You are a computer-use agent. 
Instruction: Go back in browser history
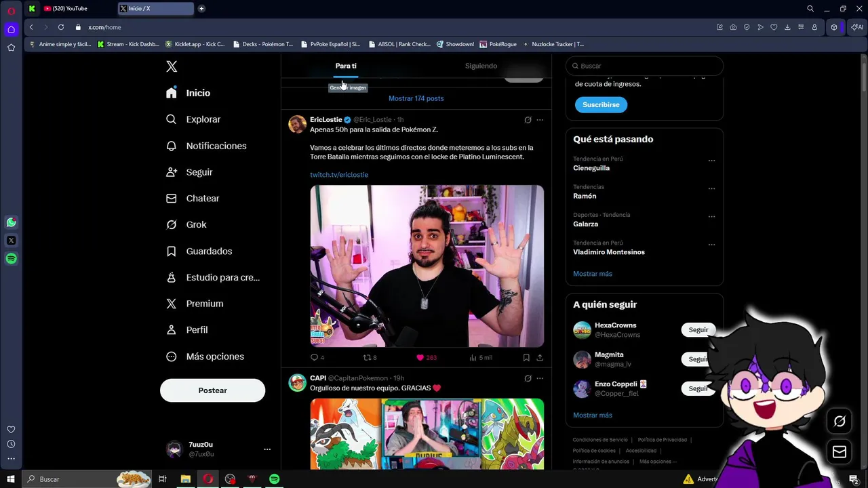coord(31,27)
